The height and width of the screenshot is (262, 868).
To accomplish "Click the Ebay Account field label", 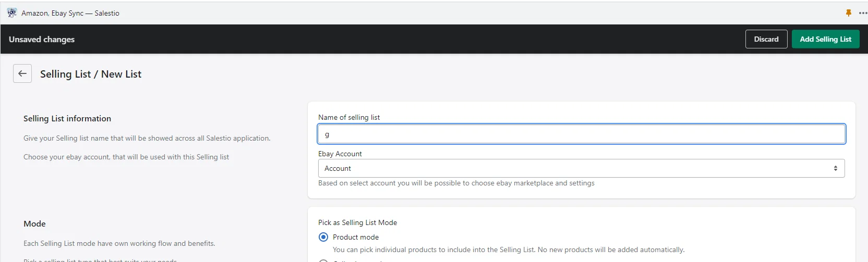I will click(x=340, y=154).
